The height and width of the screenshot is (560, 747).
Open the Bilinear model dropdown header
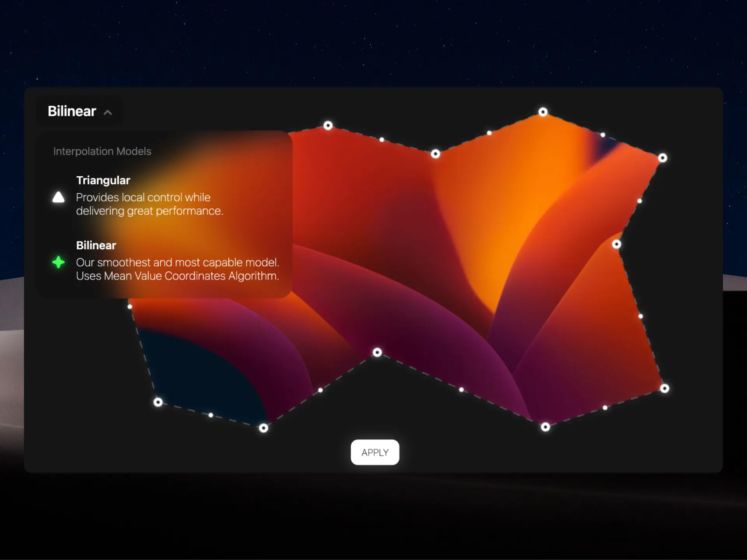[x=72, y=111]
